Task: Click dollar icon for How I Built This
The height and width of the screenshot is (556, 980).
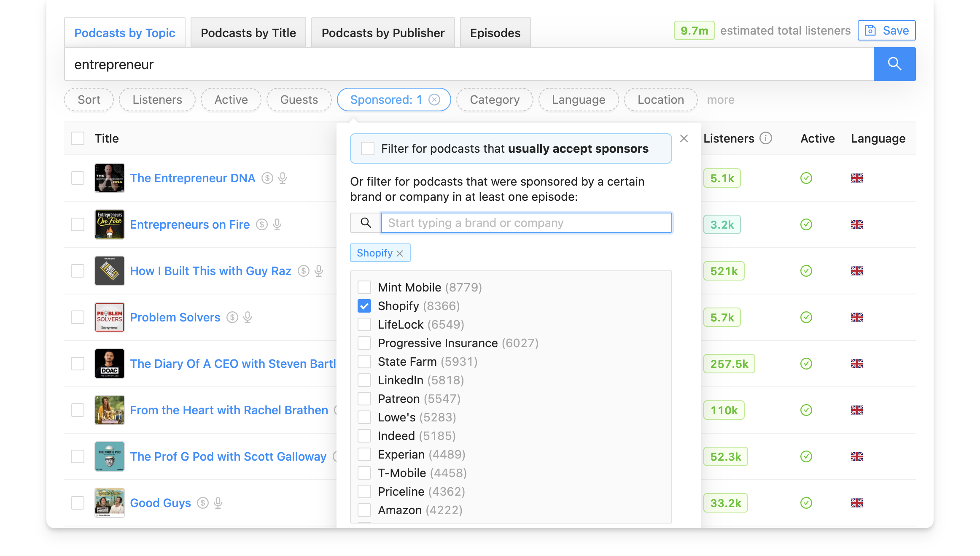Action: pos(304,271)
